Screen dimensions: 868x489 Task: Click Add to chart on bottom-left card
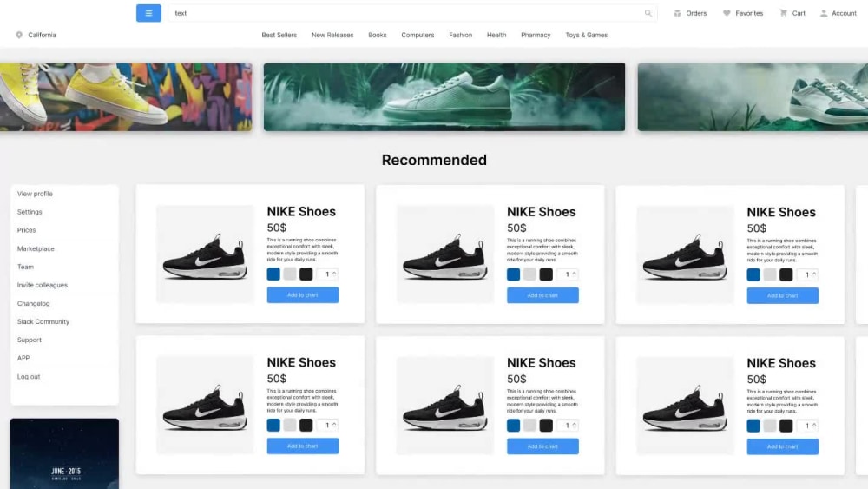[x=303, y=446]
